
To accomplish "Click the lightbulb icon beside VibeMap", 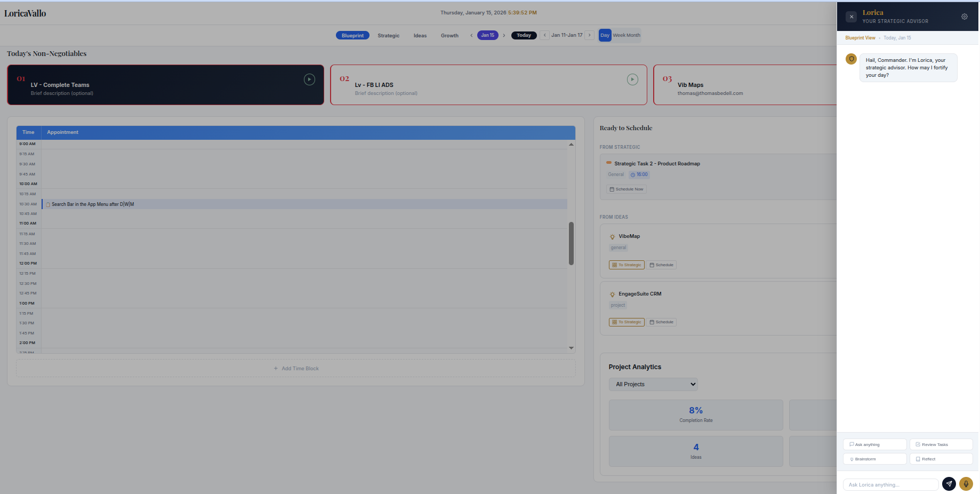I will pyautogui.click(x=612, y=236).
